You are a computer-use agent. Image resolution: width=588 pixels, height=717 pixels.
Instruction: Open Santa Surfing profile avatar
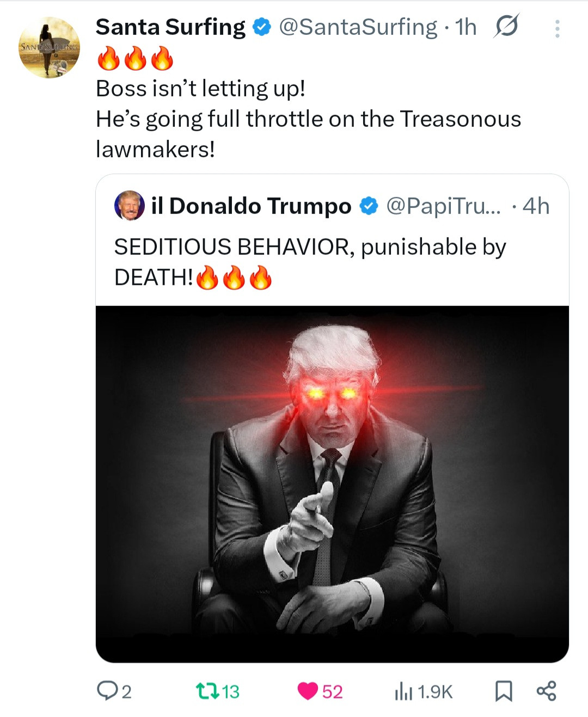(50, 48)
